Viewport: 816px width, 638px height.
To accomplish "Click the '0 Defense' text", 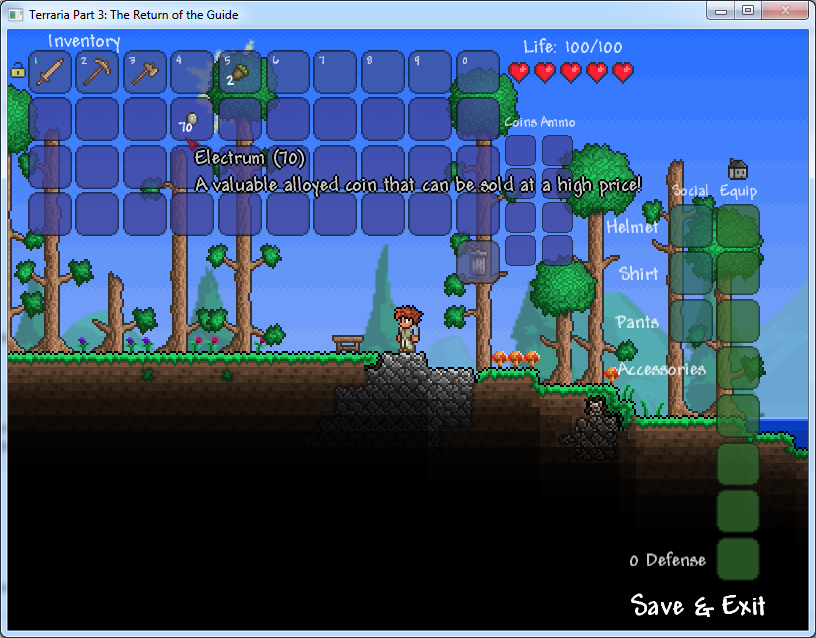I will 668,560.
